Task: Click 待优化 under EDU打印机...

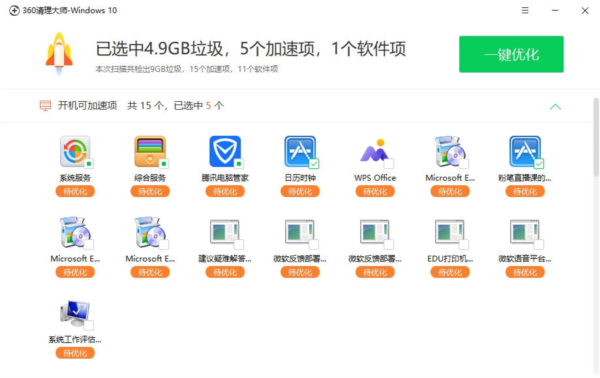Action: pos(450,272)
